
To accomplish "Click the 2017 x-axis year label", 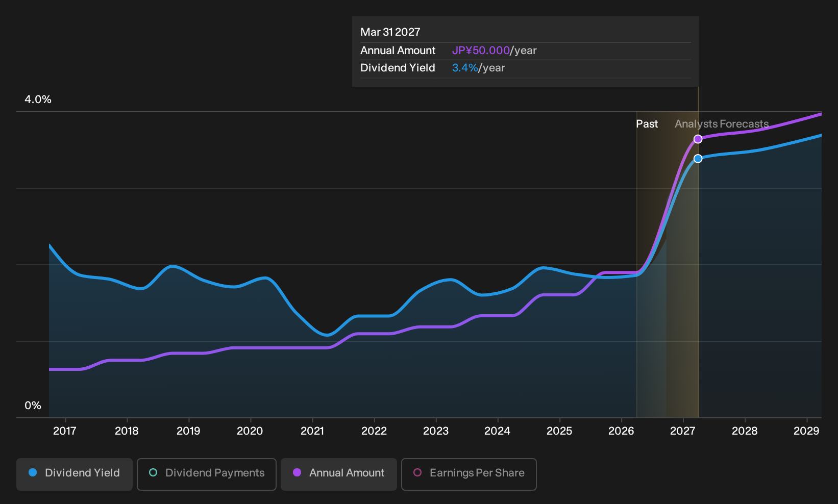I will point(65,431).
